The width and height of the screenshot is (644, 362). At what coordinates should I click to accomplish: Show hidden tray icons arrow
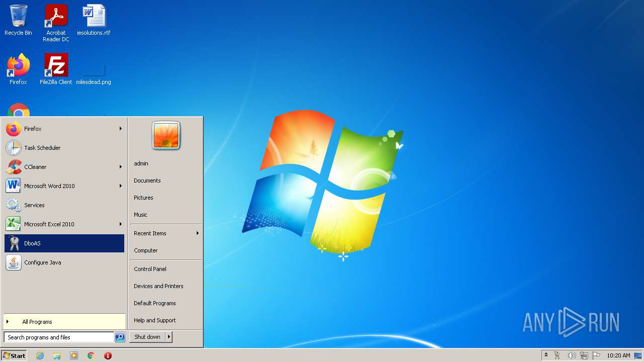tap(546, 355)
